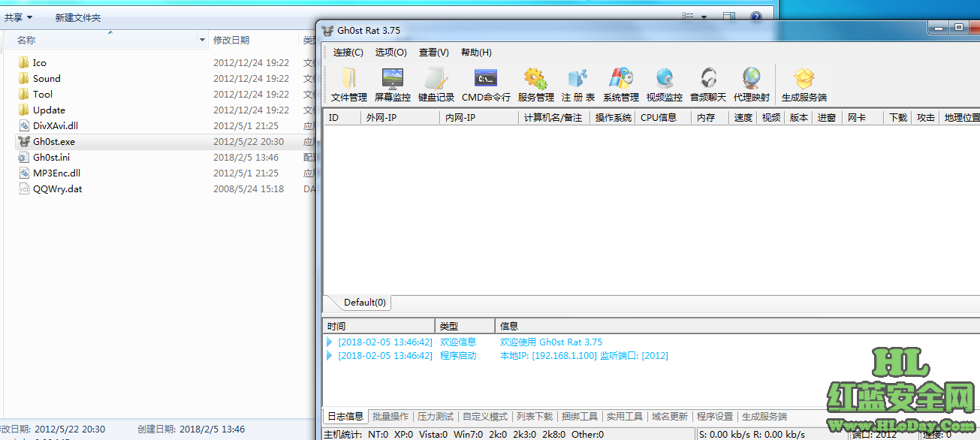The height and width of the screenshot is (440, 980).
Task: Switch to the 实用工具 tab
Action: (625, 417)
